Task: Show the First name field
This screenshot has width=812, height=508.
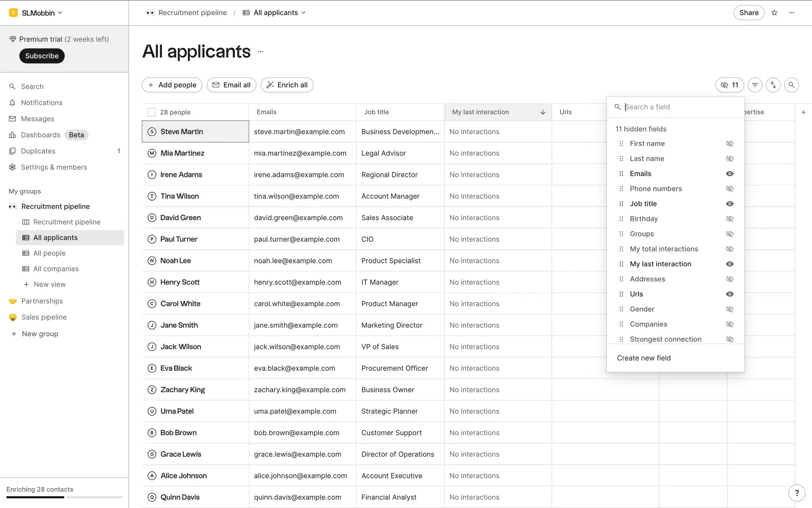Action: [730, 144]
